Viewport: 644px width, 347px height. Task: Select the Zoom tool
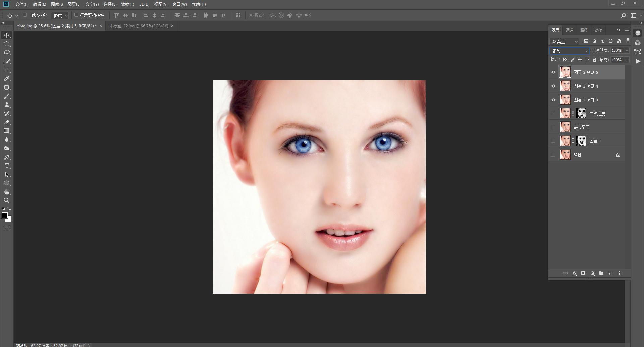click(7, 200)
